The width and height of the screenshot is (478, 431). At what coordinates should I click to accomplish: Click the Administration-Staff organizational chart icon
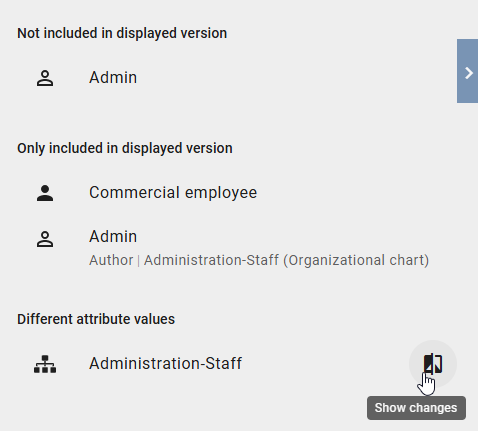[45, 364]
